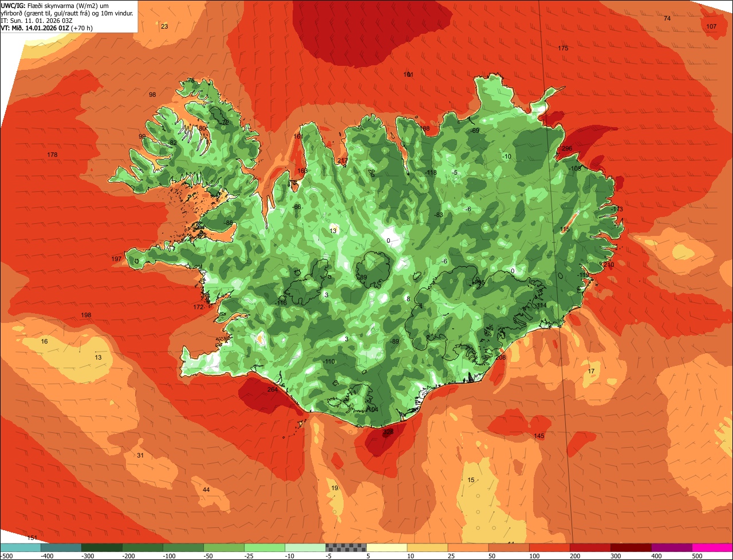The width and height of the screenshot is (733, 560).
Task: Click the map value '175' in the northeast ocean
Action: click(563, 49)
